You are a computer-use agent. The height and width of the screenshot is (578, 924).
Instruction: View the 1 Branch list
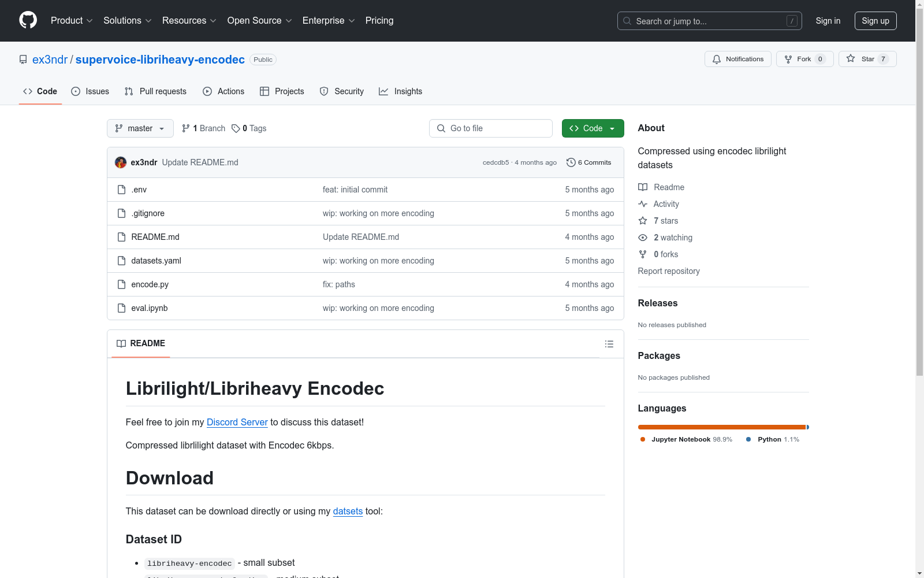point(203,128)
